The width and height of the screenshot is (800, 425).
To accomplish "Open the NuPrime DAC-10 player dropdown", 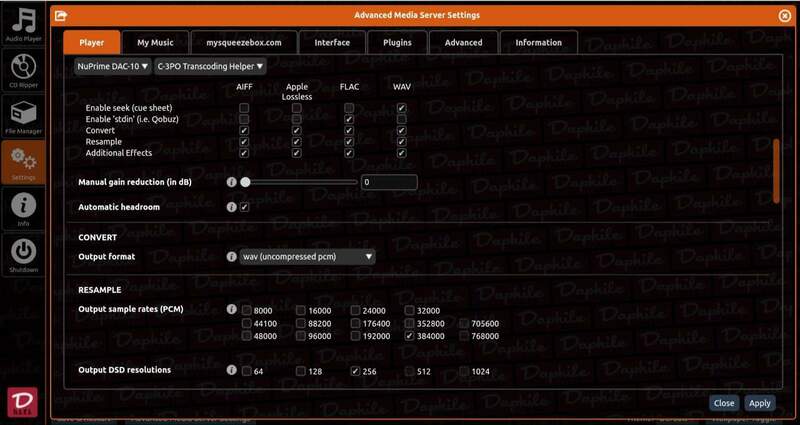I will point(113,66).
